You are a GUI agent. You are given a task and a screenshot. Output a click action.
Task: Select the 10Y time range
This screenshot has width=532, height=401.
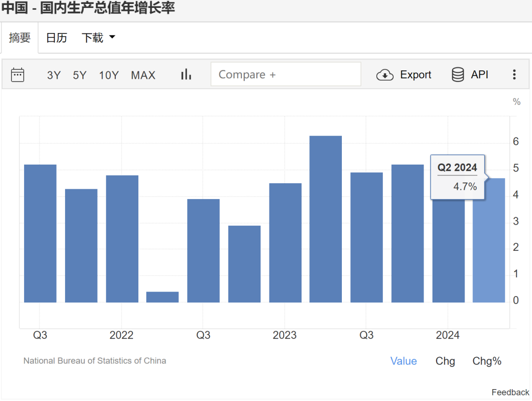(x=109, y=75)
